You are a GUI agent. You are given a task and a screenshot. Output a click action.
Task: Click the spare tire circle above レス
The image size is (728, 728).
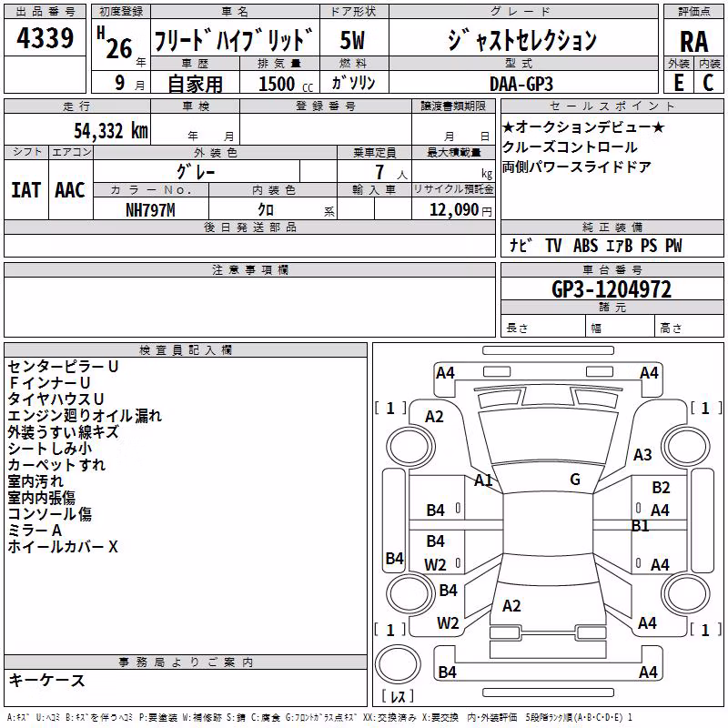coord(398,664)
